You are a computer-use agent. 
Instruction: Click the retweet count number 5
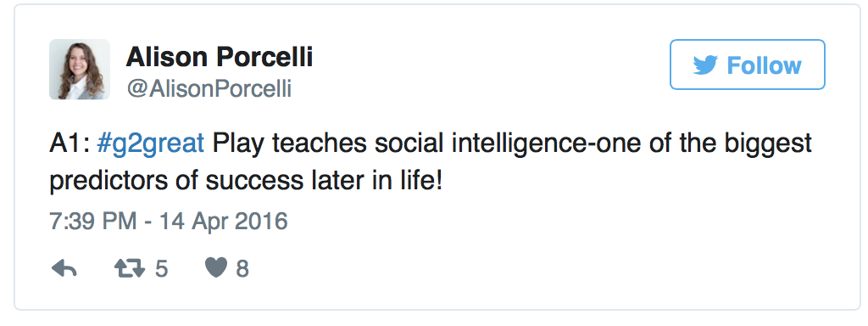[161, 269]
